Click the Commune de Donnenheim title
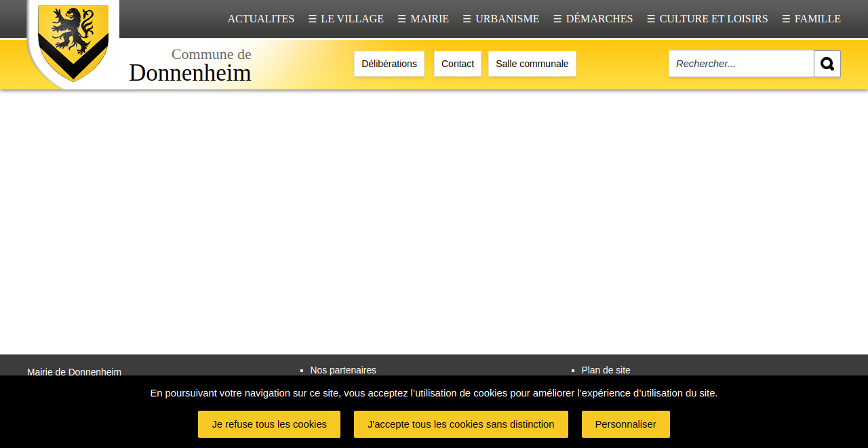This screenshot has height=448, width=868. pos(191,65)
